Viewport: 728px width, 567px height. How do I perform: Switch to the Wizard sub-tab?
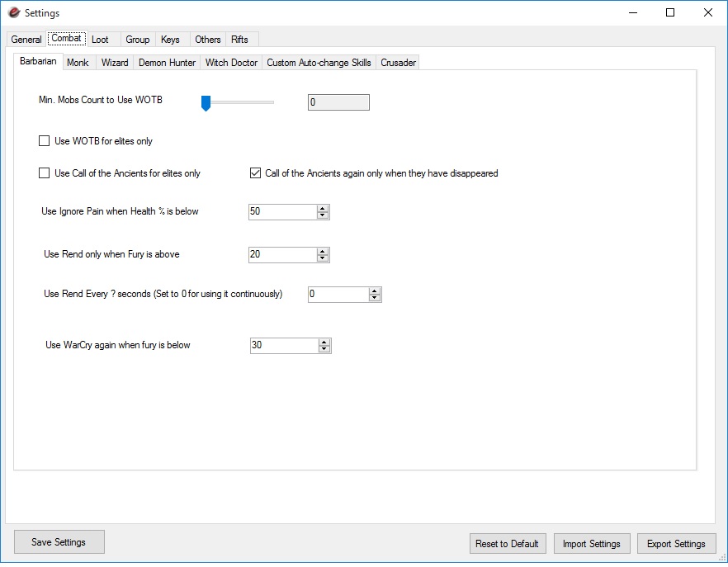pyautogui.click(x=115, y=63)
